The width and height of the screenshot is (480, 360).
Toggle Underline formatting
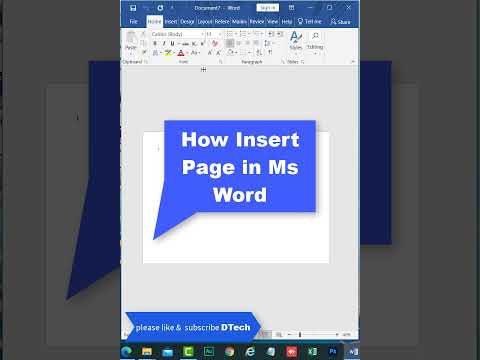[x=172, y=43]
